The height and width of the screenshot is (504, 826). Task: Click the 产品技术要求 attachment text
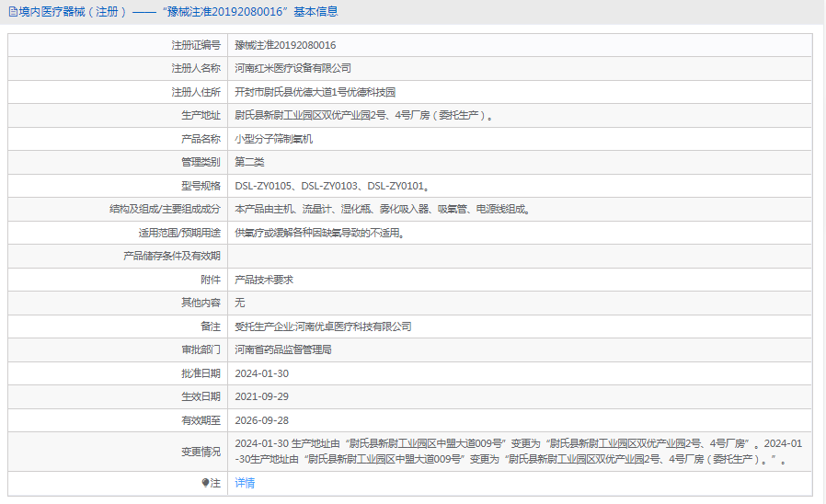click(x=264, y=280)
